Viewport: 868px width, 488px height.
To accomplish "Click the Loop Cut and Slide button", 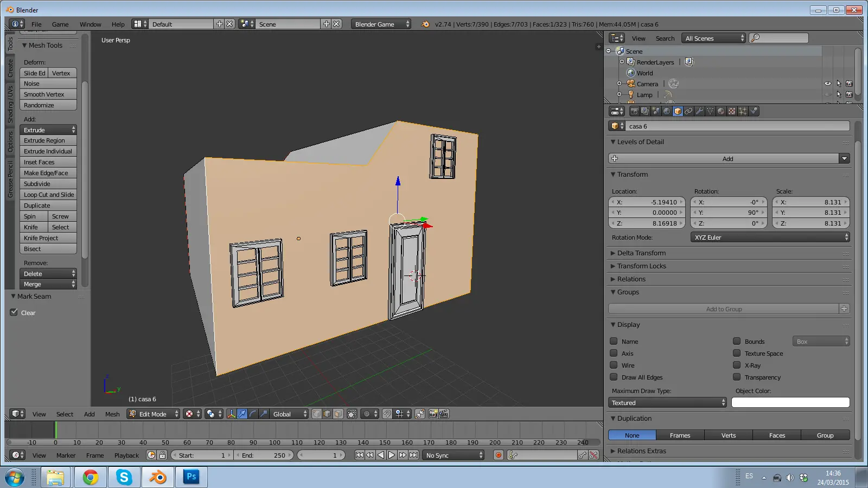I will pyautogui.click(x=48, y=195).
